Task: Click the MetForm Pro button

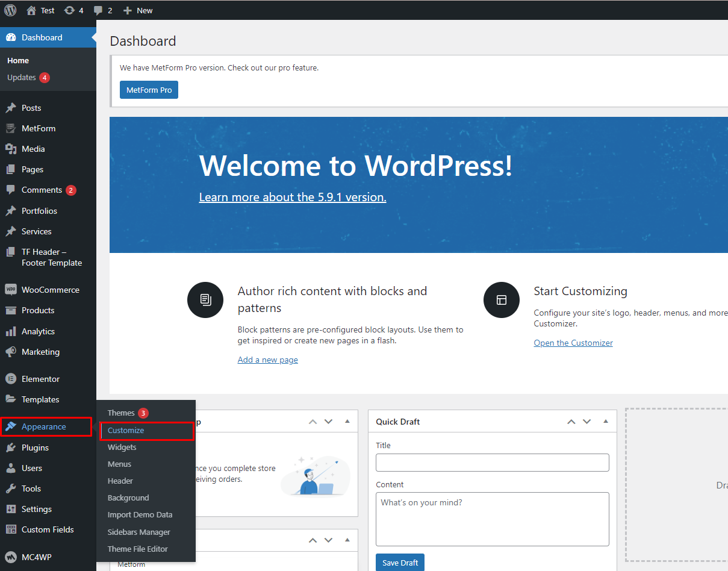Action: click(149, 90)
